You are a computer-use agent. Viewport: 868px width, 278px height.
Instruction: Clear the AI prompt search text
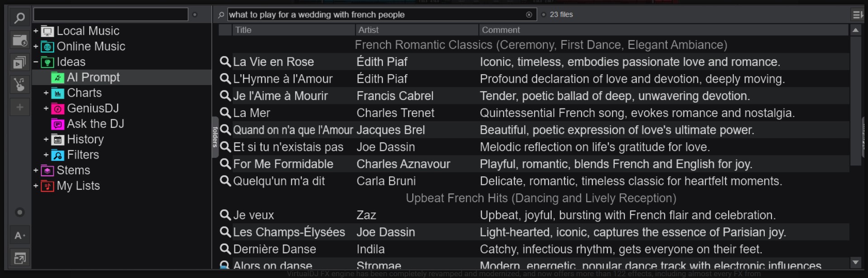pyautogui.click(x=529, y=14)
